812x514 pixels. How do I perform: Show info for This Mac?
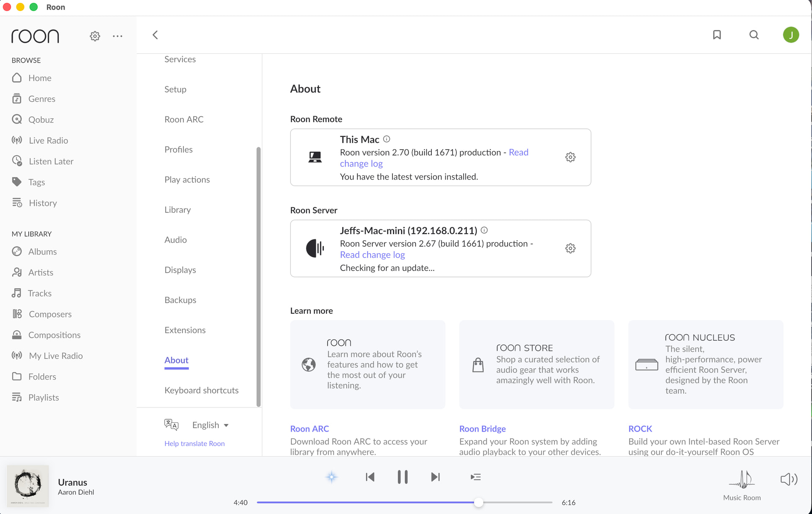tap(387, 139)
